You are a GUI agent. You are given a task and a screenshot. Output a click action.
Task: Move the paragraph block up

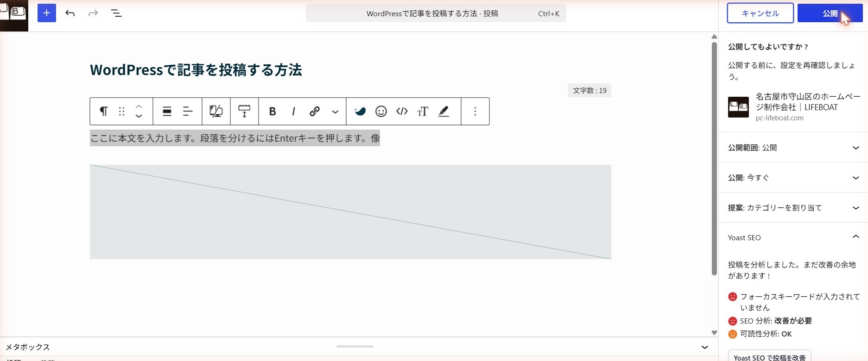tap(139, 106)
